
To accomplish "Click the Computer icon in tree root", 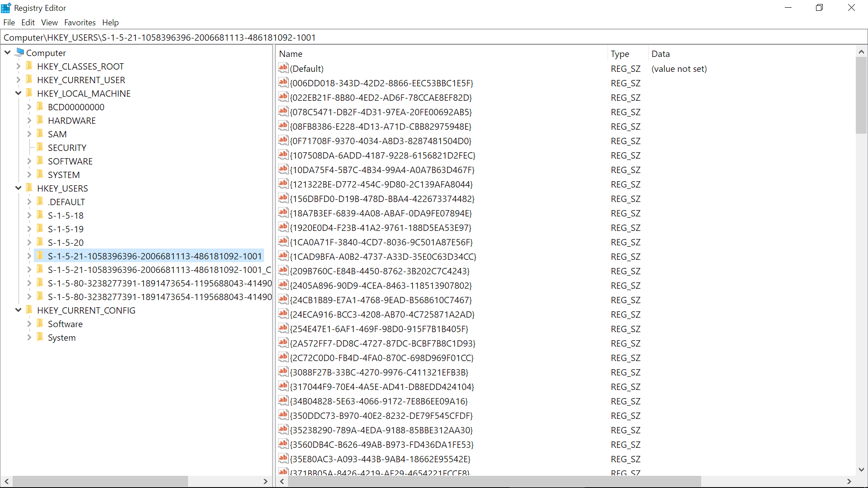I will 19,52.
